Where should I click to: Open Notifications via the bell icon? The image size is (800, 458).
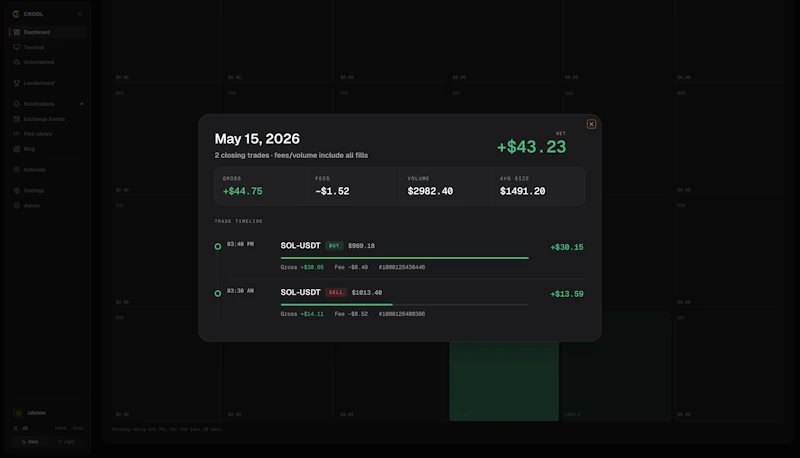[16, 104]
